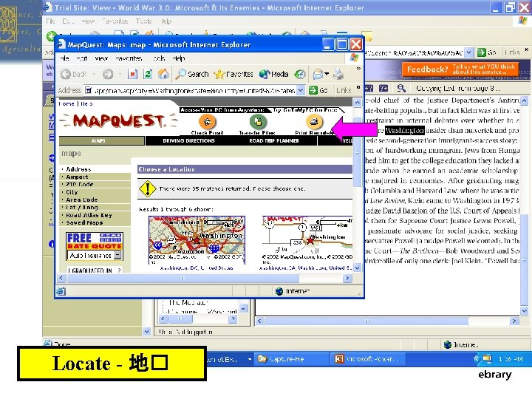Click document pane horizontal scrollbar right arrow
This screenshot has width=532, height=399.
(514, 321)
